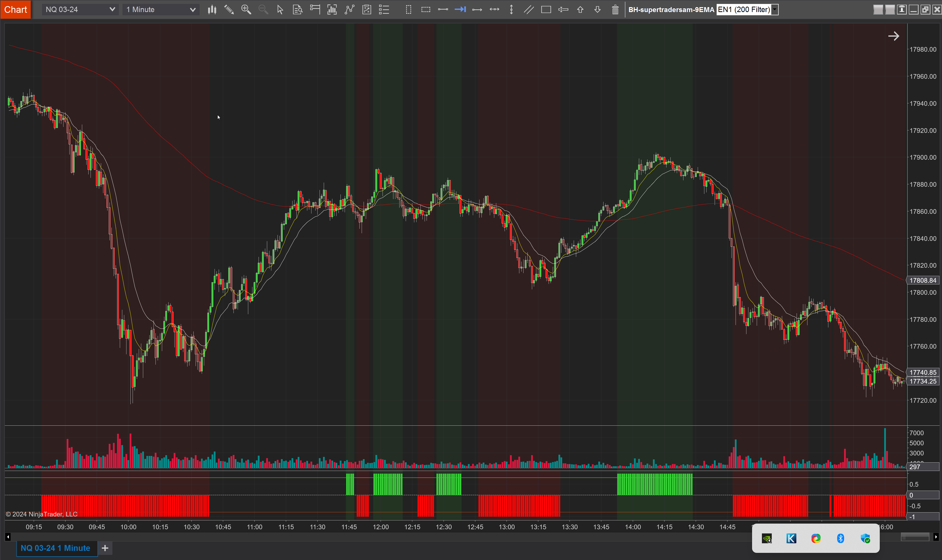Add a new chart tab with plus

tap(105, 548)
